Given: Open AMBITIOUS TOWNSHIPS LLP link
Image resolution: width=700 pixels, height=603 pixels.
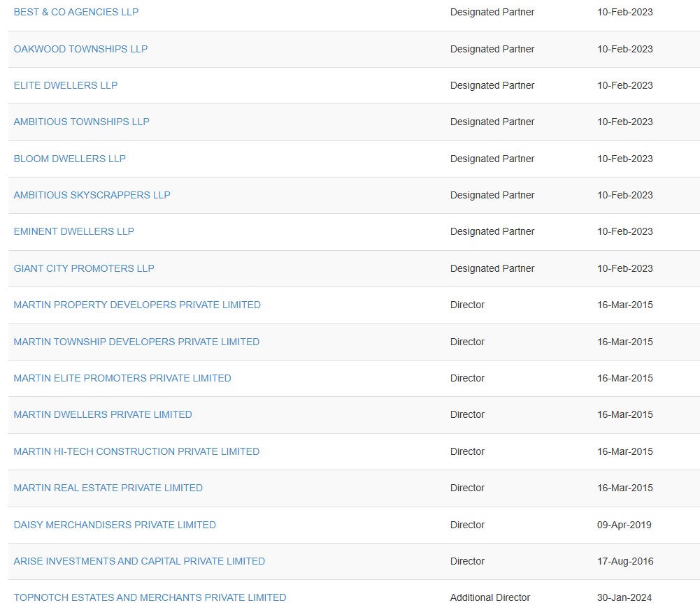Looking at the screenshot, I should tap(82, 122).
